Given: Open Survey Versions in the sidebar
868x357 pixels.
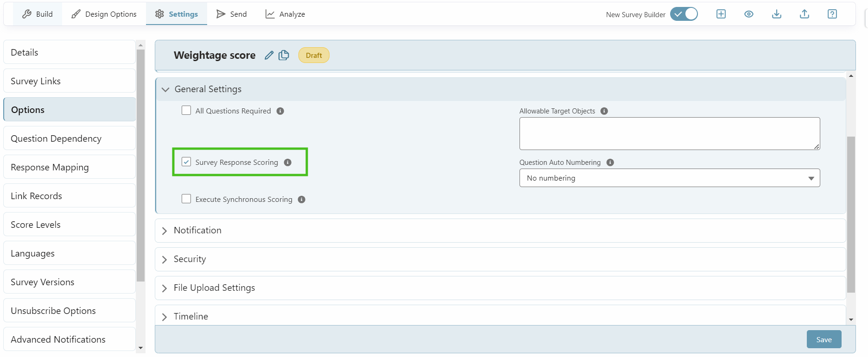Looking at the screenshot, I should pyautogui.click(x=70, y=282).
